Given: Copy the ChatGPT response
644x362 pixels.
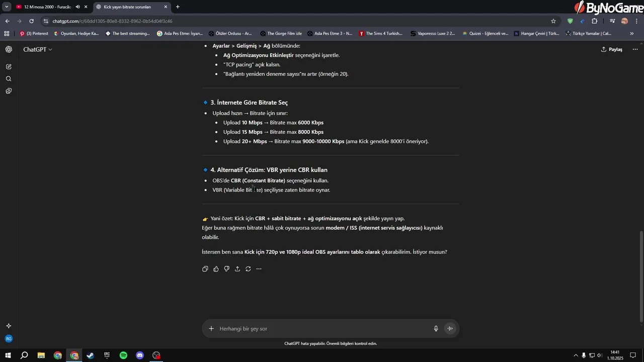Looking at the screenshot, I should click(x=205, y=269).
